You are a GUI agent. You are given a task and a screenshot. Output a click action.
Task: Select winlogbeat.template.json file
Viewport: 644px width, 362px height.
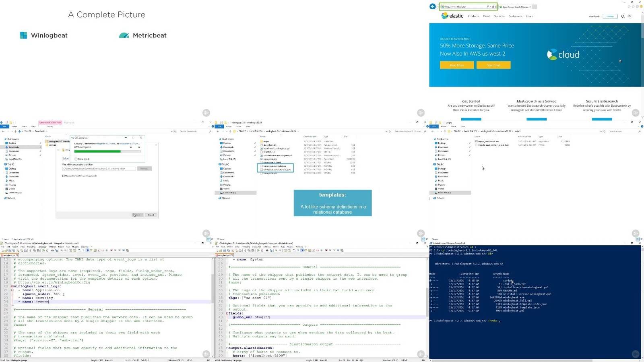click(x=274, y=166)
